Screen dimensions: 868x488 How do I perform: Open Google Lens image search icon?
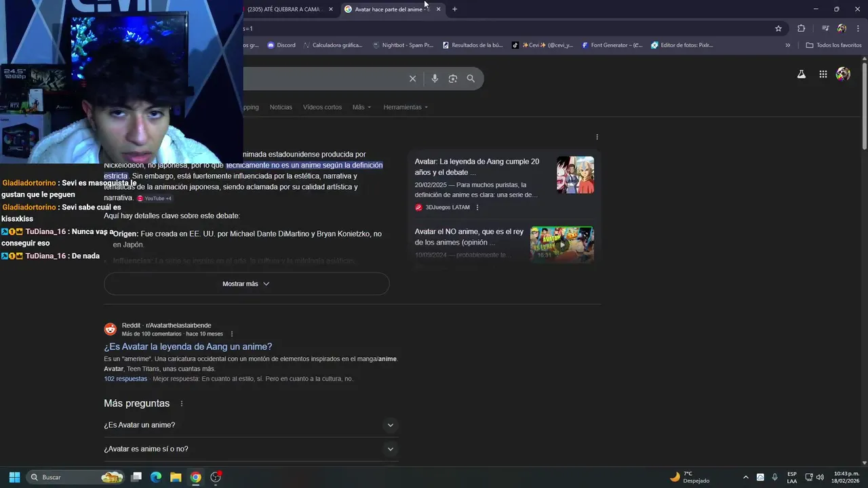(453, 79)
